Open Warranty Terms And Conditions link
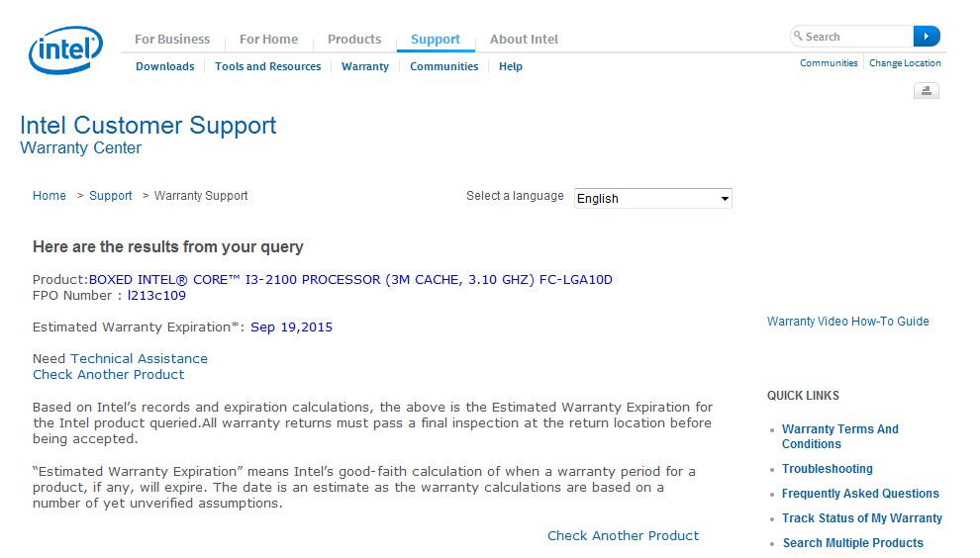 tap(840, 436)
